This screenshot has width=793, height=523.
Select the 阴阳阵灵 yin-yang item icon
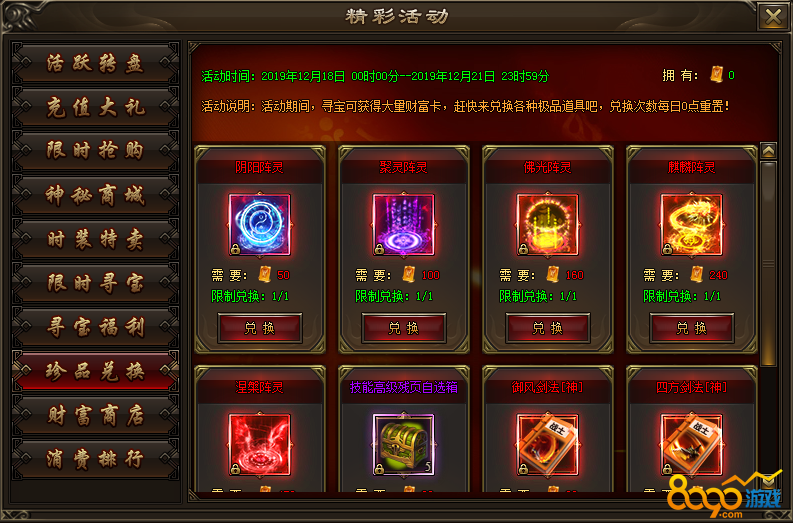259,225
